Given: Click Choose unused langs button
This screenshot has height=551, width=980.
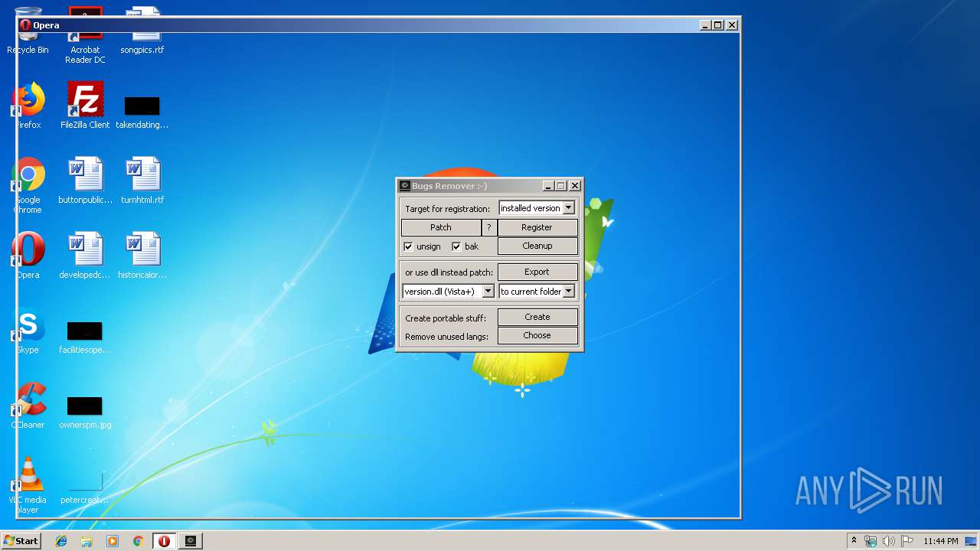Looking at the screenshot, I should [x=537, y=335].
